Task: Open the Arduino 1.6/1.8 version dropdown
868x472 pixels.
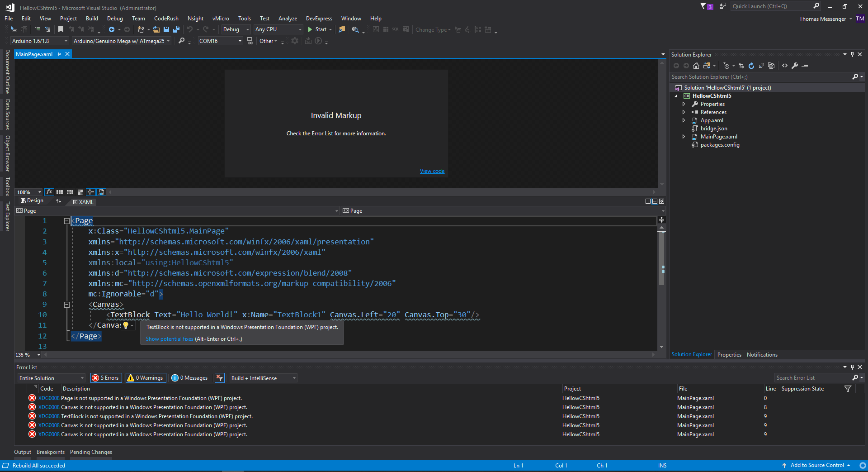Action: pos(40,41)
